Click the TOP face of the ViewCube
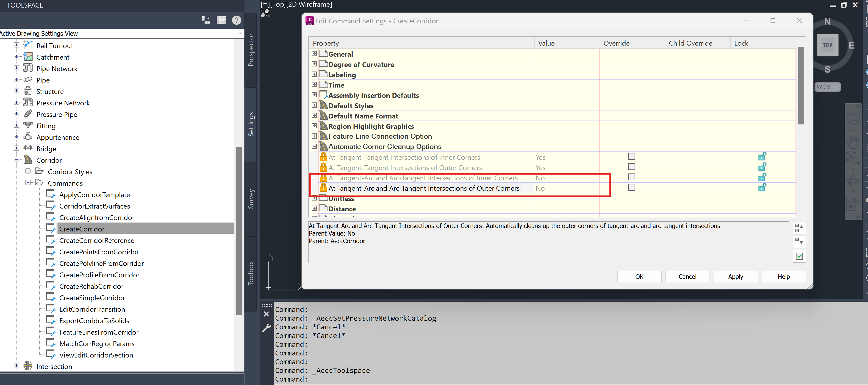This screenshot has height=385, width=868. [x=827, y=45]
